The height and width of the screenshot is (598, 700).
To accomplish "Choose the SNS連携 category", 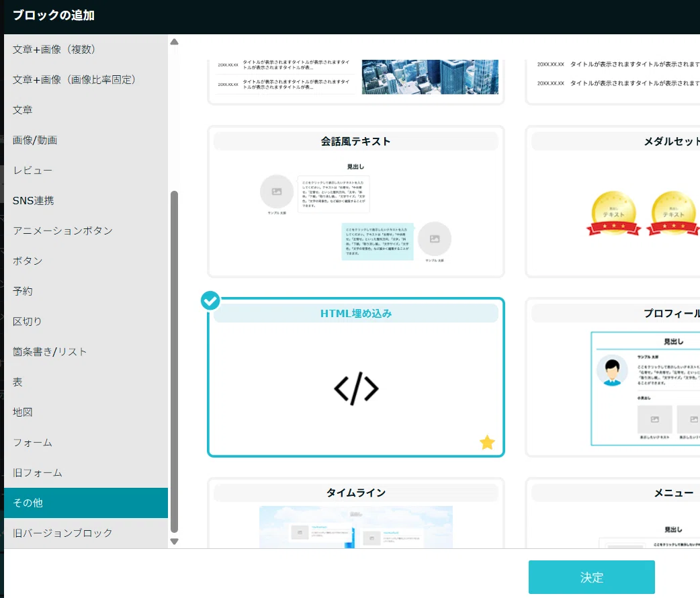I will point(86,200).
